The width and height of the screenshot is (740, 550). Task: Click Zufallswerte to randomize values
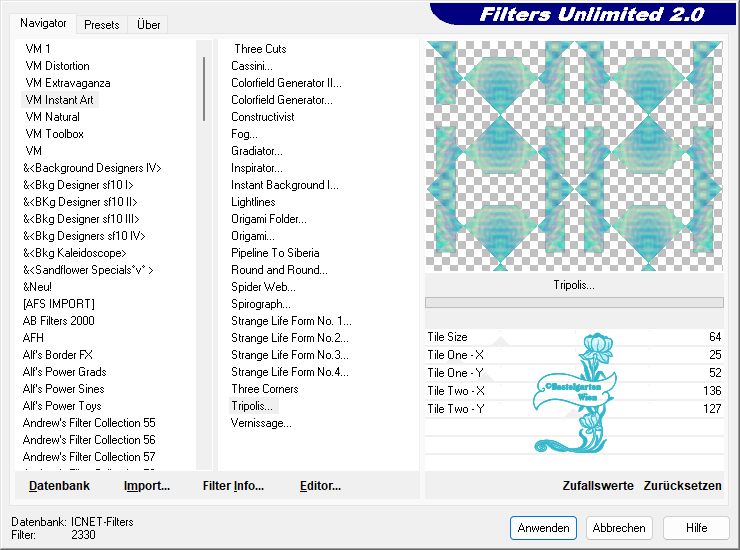598,486
